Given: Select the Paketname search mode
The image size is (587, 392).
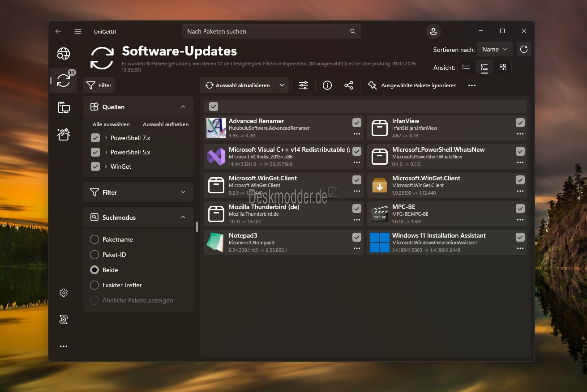Looking at the screenshot, I should [x=94, y=239].
